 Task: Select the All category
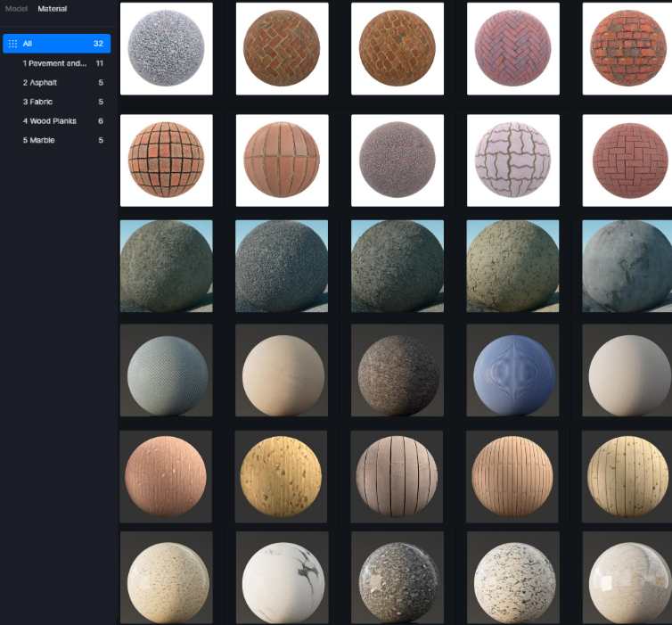coord(56,44)
